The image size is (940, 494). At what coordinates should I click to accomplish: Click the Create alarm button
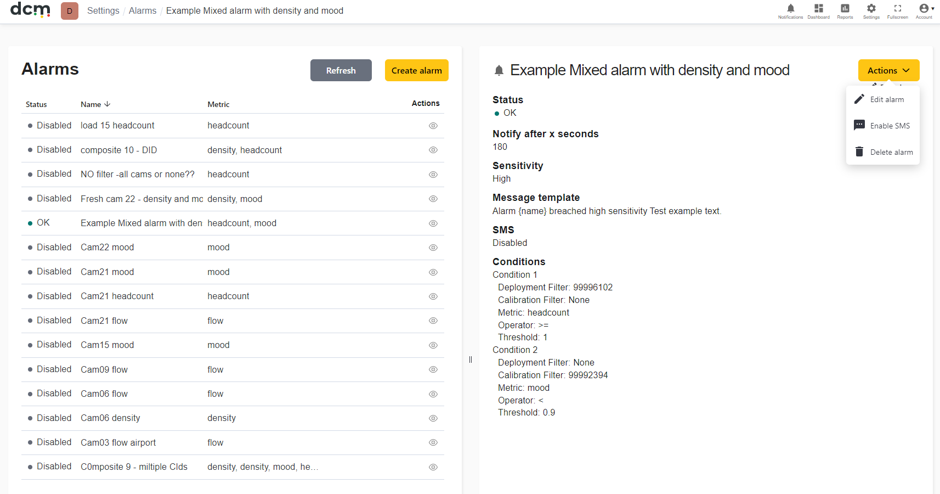417,70
